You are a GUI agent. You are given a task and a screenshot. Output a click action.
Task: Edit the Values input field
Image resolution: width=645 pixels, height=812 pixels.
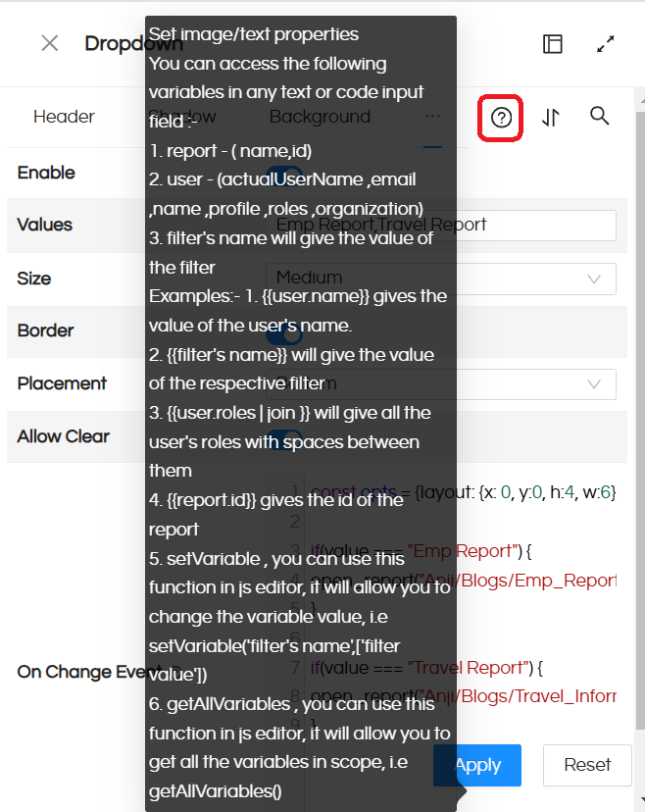point(441,225)
